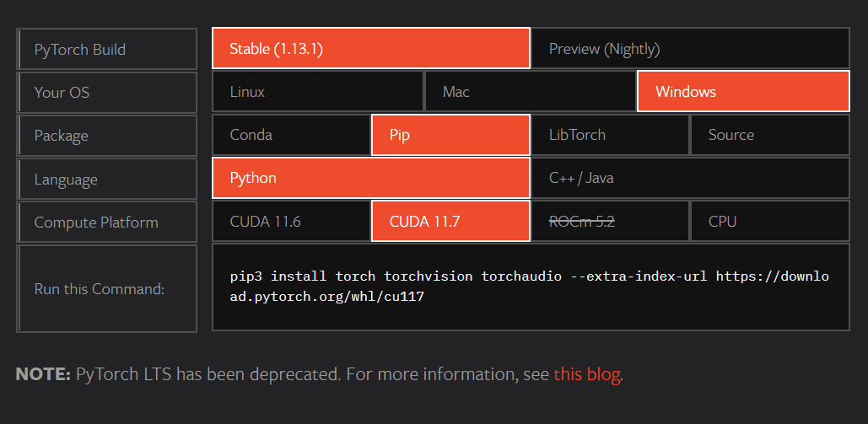The image size is (868, 424).
Task: Open the 'this blog' link
Action: click(x=587, y=375)
